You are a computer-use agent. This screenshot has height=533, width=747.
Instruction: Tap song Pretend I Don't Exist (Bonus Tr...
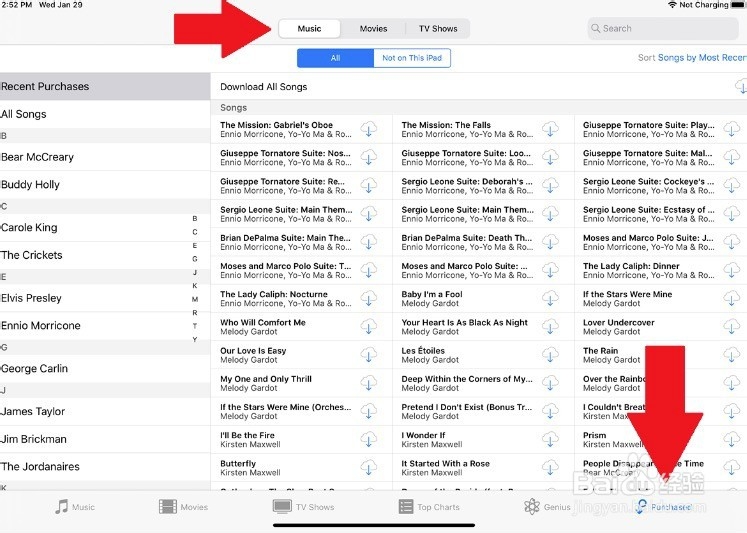[x=467, y=411]
